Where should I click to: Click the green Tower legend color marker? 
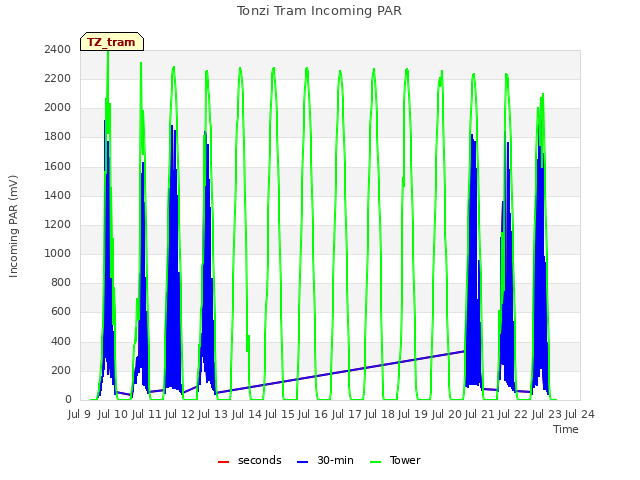point(375,462)
